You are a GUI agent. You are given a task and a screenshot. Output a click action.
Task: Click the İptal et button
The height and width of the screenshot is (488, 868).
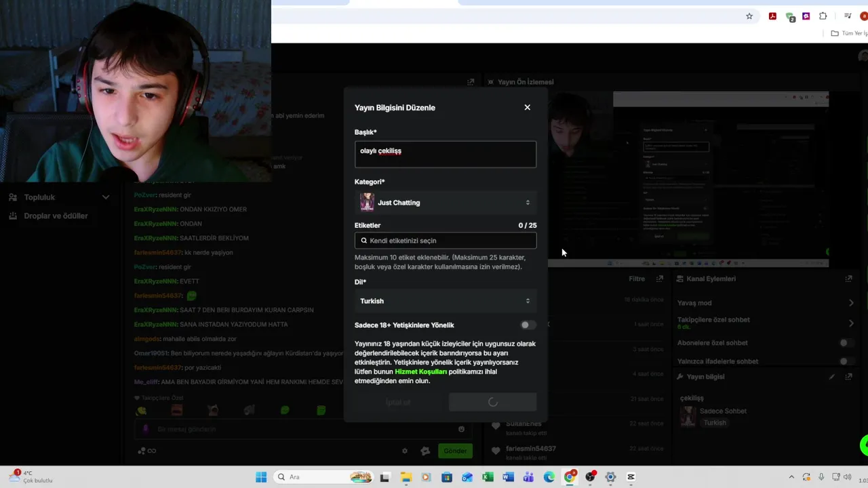[398, 402]
